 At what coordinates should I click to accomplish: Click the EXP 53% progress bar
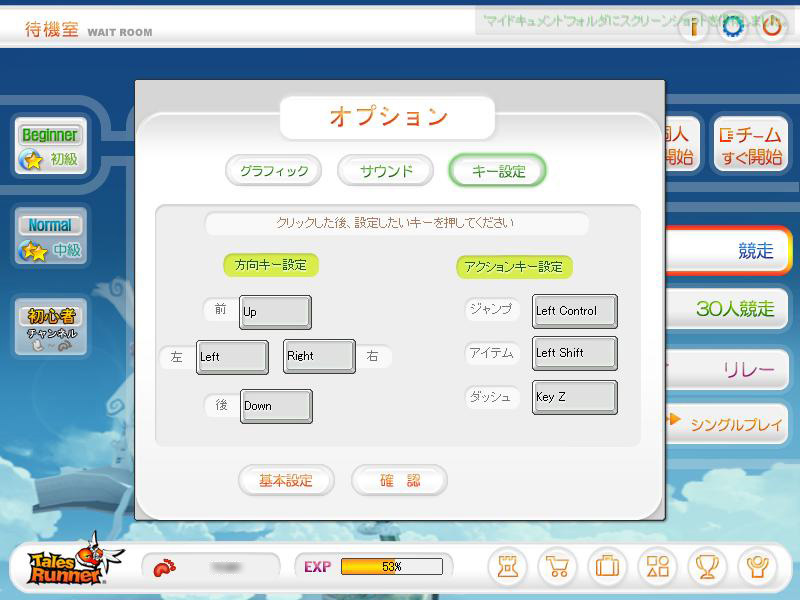click(x=391, y=566)
